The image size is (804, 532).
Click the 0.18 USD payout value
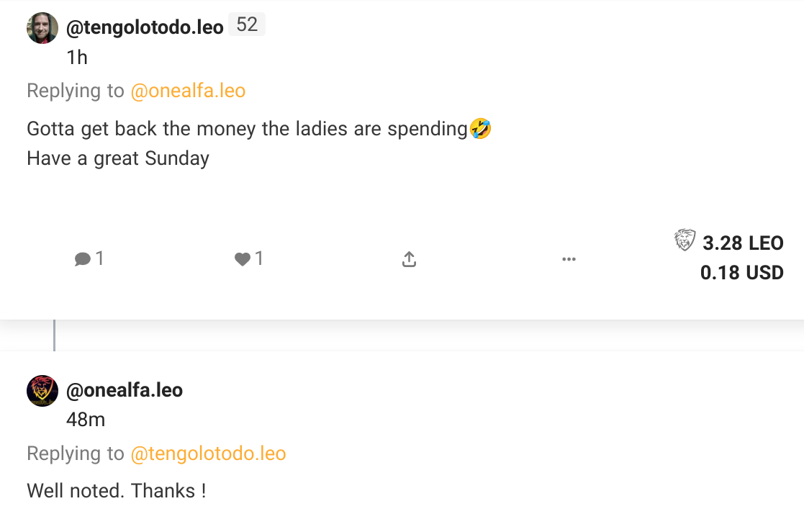(741, 272)
